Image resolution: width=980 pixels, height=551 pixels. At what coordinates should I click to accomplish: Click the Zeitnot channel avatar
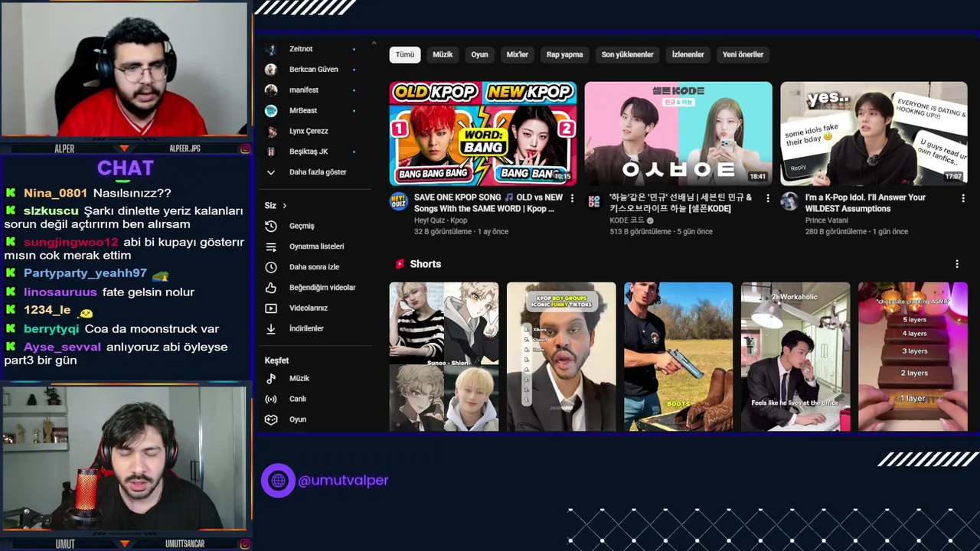pyautogui.click(x=271, y=49)
